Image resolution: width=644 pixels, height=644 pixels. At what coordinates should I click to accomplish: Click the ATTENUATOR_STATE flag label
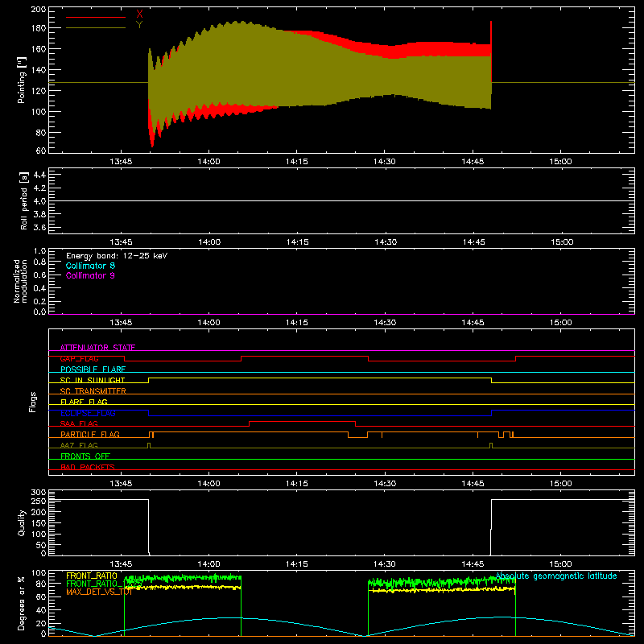coord(97,348)
